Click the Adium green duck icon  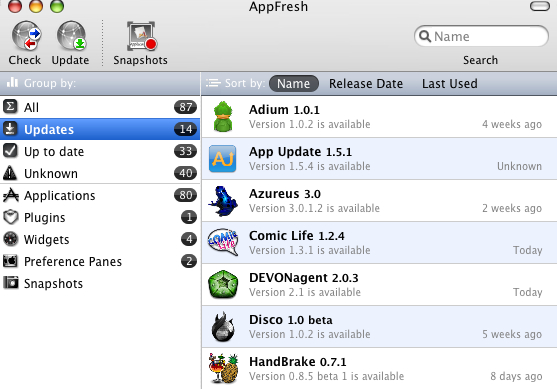click(223, 117)
